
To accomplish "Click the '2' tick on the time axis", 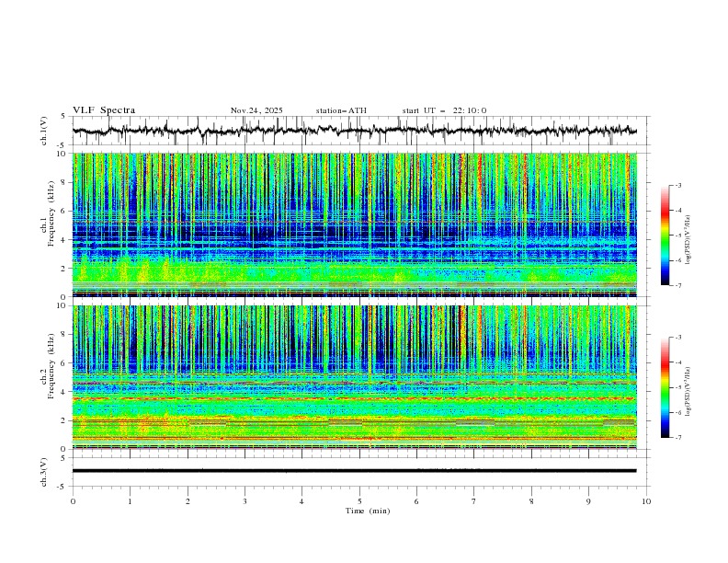I will tap(188, 501).
